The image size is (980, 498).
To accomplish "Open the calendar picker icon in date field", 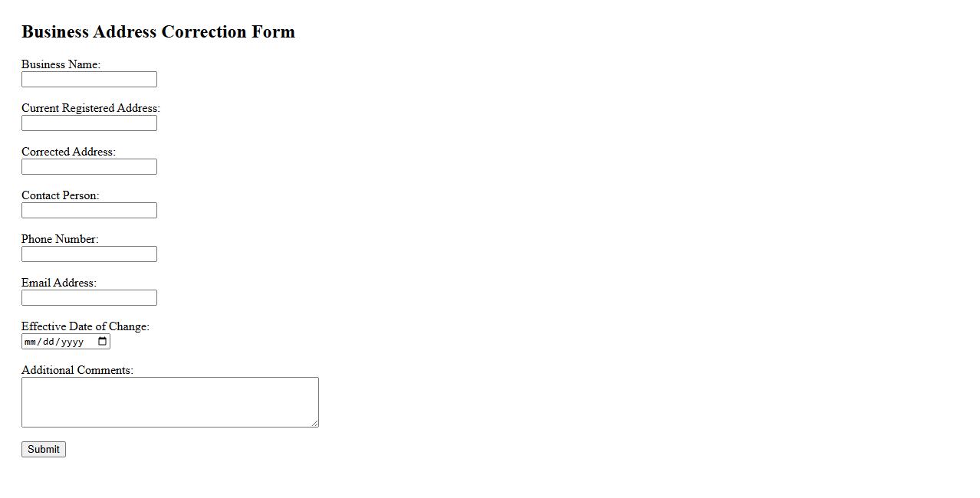I will point(103,342).
